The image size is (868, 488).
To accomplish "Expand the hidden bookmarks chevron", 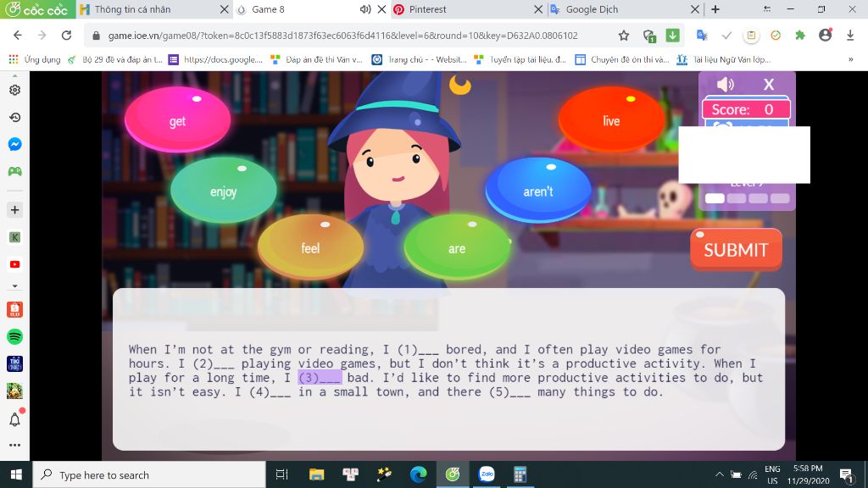I will 850,59.
